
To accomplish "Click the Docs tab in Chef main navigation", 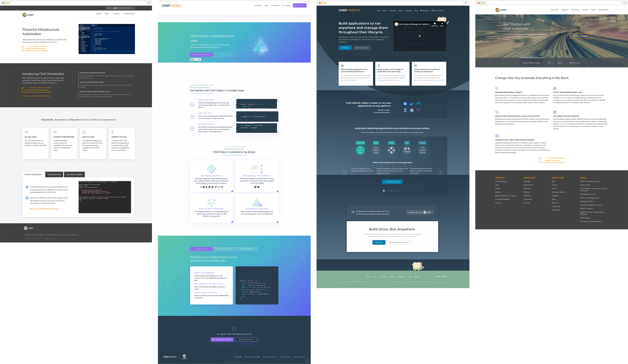I will coord(107,14).
